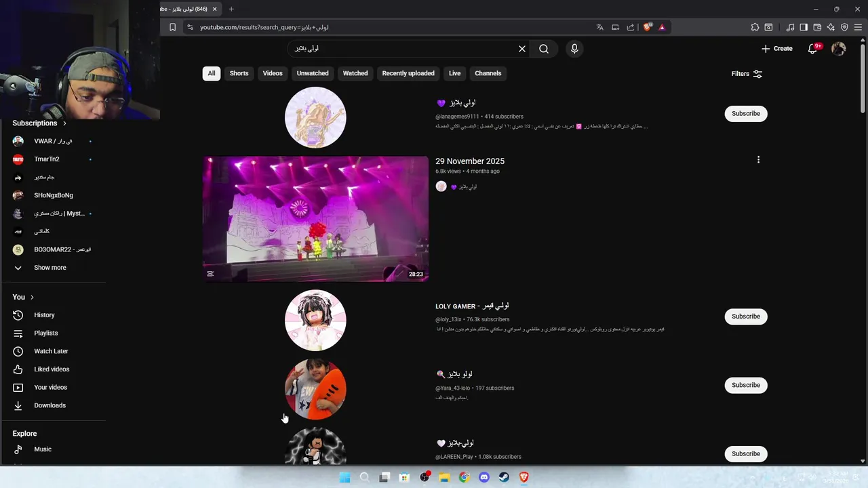
Task: Open Brave Shields lion icon in address bar
Action: 647,27
